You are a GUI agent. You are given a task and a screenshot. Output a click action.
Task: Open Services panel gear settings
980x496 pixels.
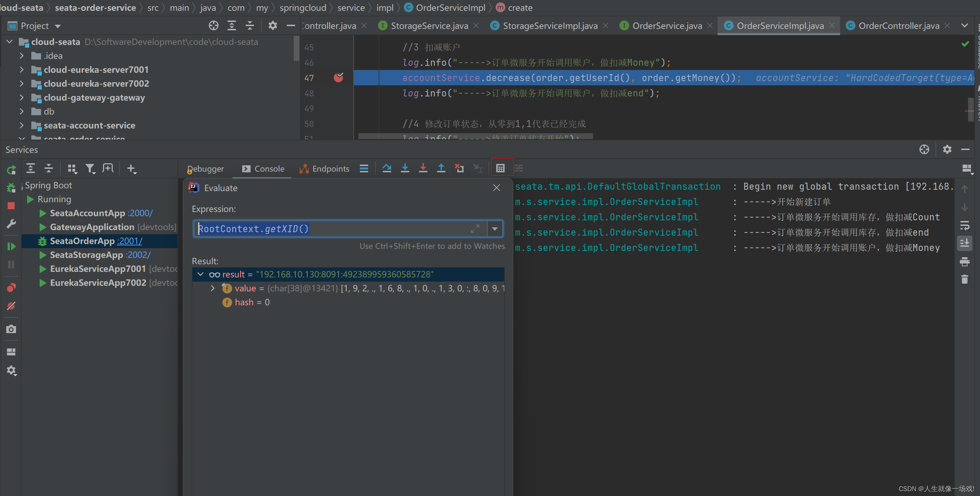[947, 149]
